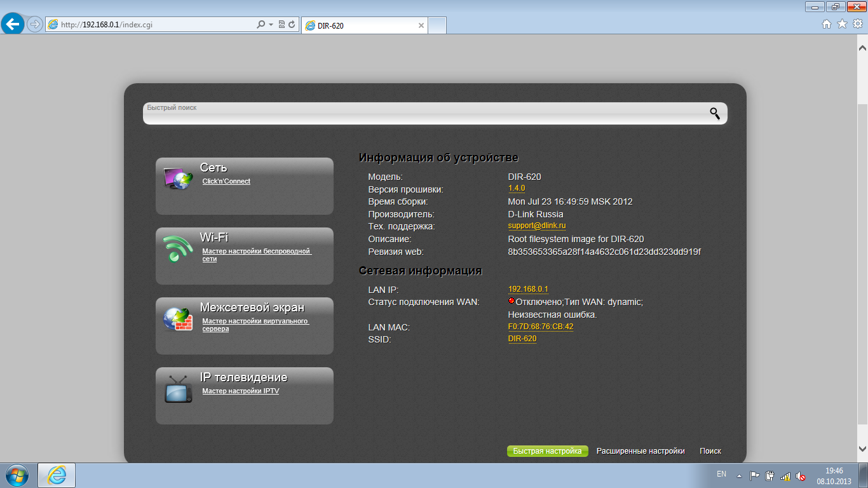This screenshot has height=488, width=868.
Task: Refresh the page with the reload icon
Action: point(292,25)
